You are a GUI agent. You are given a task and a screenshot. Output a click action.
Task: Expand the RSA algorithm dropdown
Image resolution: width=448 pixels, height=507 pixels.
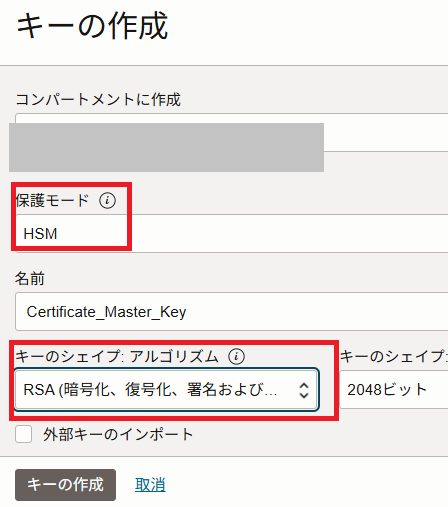167,390
